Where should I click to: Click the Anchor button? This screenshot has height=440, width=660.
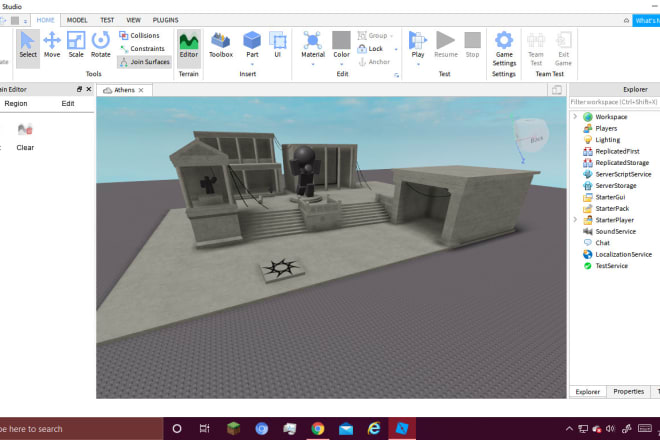pyautogui.click(x=374, y=62)
